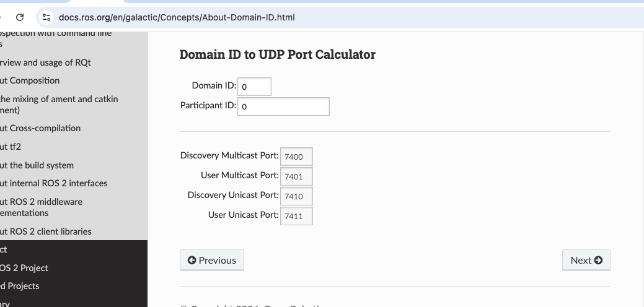Open the mixing of ament and catkin link
Image resolution: width=644 pixels, height=307 pixels.
tap(59, 99)
